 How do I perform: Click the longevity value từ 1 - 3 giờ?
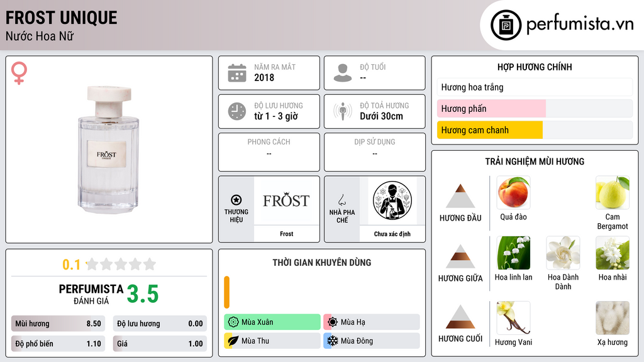(x=276, y=116)
